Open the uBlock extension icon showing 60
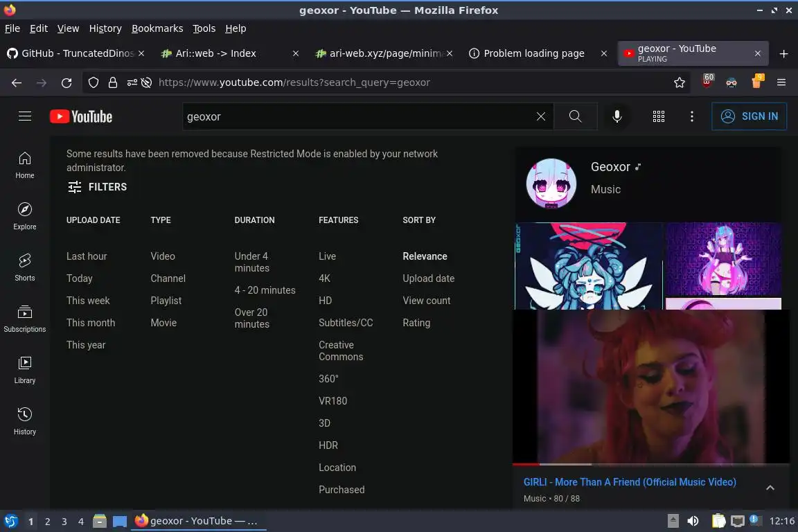 (x=707, y=82)
